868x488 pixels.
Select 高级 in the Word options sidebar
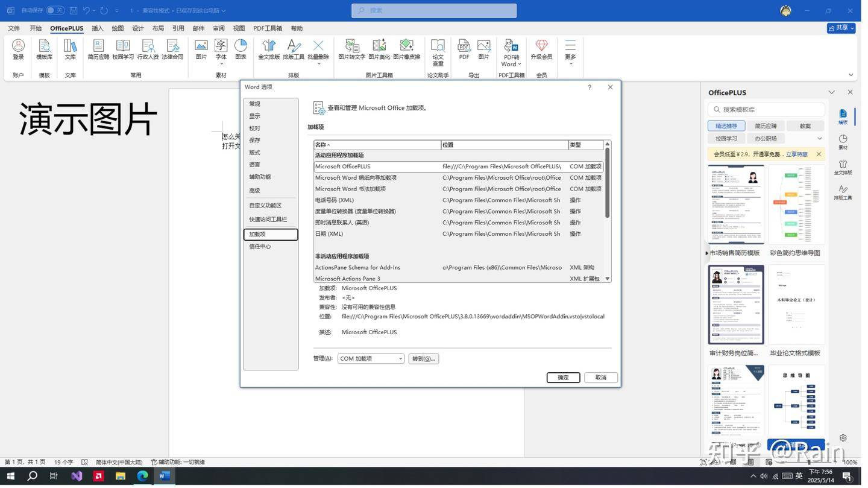(x=254, y=191)
